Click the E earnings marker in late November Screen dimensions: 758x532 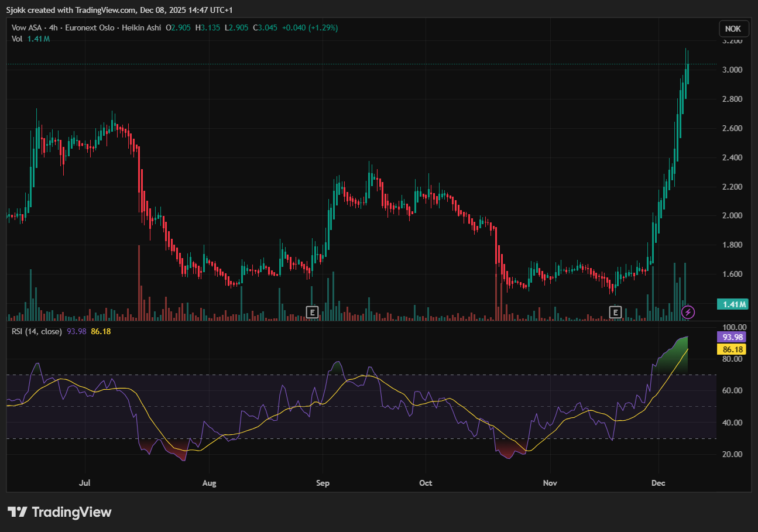coord(615,312)
